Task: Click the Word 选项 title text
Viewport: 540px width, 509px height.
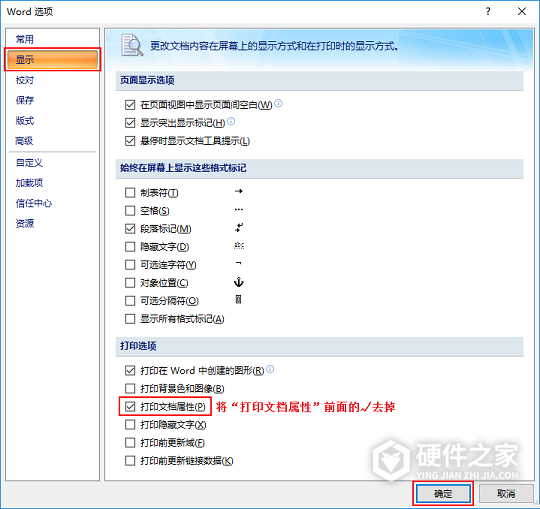Action: pyautogui.click(x=30, y=11)
